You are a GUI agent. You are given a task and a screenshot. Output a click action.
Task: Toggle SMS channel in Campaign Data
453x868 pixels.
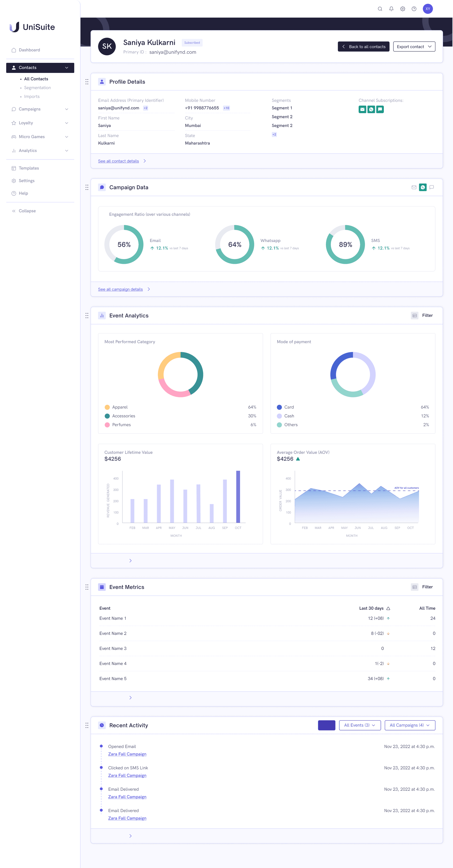point(431,187)
